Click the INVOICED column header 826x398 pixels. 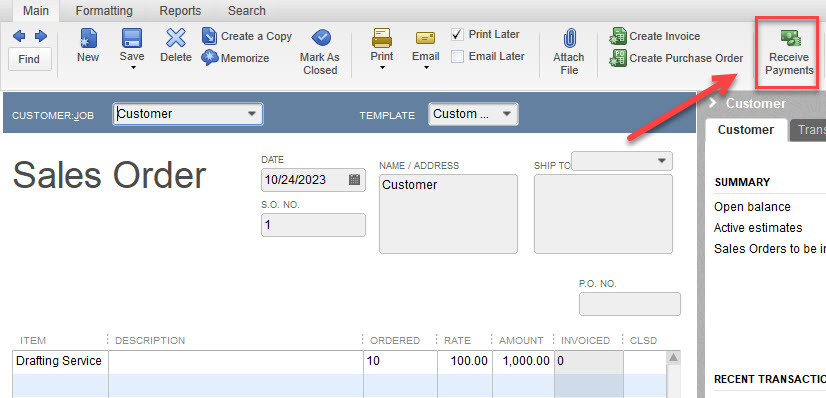(x=585, y=341)
